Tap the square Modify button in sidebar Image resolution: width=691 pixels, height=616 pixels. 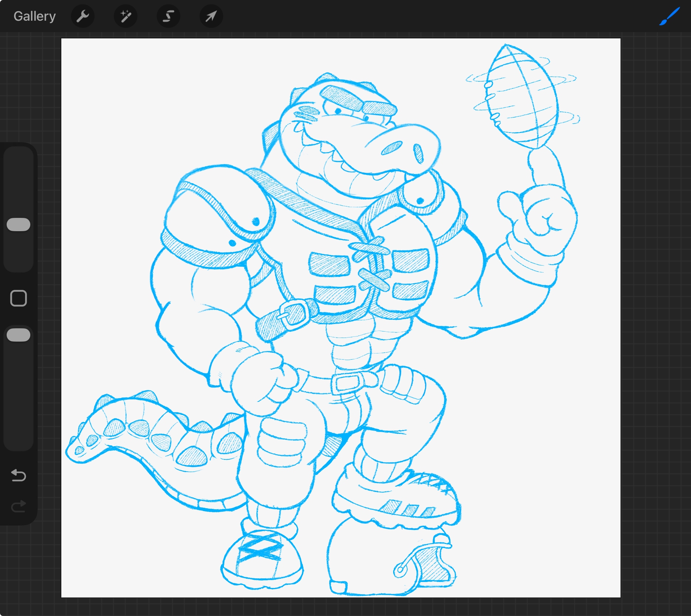pyautogui.click(x=18, y=298)
